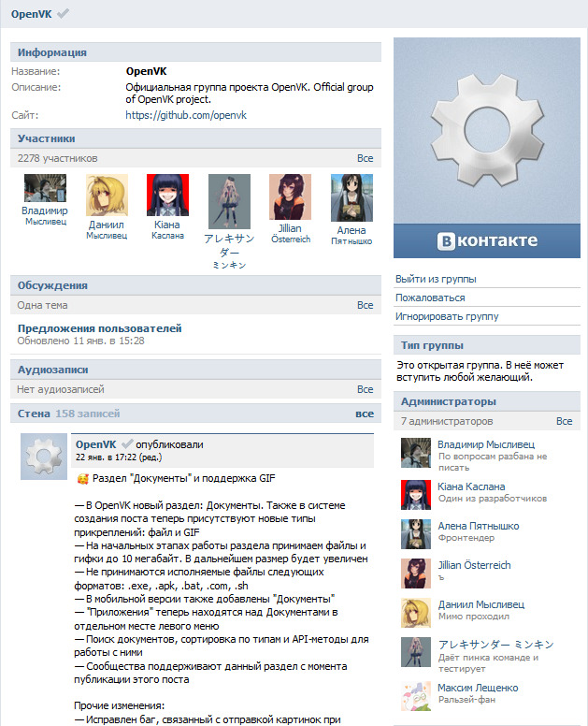This screenshot has height=726, width=588.
Task: Open Кiана Каслана avatar in members list
Action: (x=167, y=195)
